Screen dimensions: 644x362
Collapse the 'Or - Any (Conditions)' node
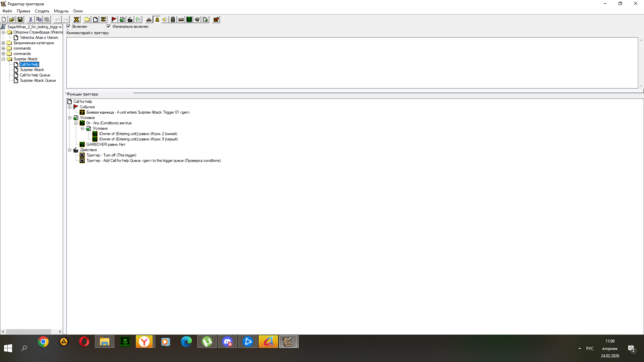pyautogui.click(x=76, y=123)
